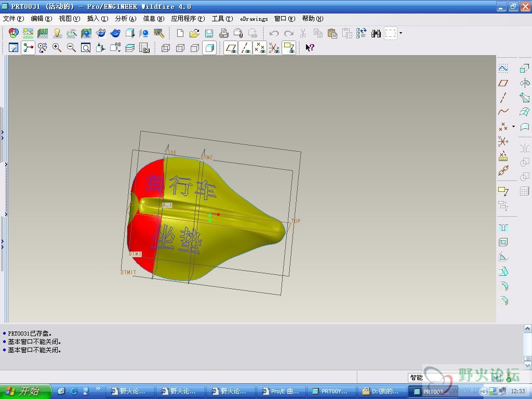Click the zoom out magnifier icon
The image size is (532, 399).
pos(71,48)
